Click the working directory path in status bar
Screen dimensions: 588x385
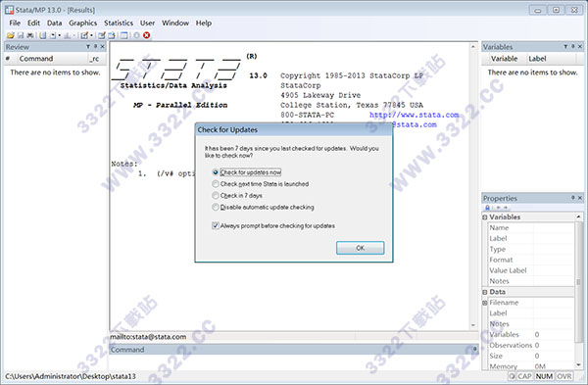pyautogui.click(x=71, y=376)
